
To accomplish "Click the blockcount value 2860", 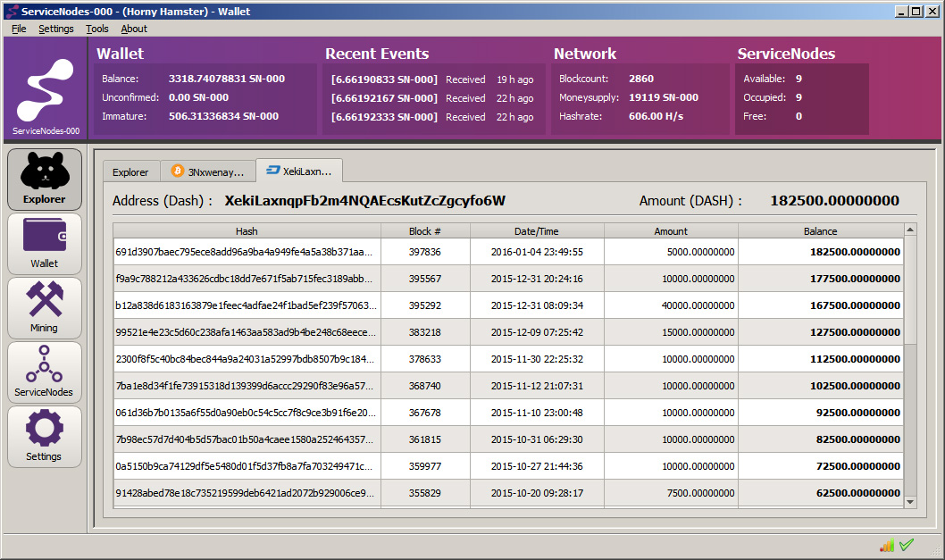I will (x=641, y=79).
